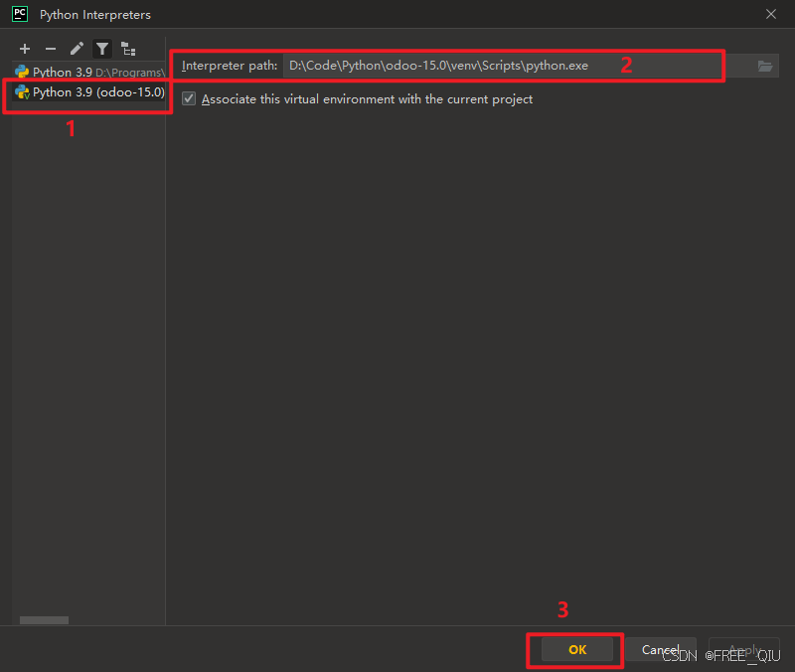Add a new interpreter with the plus icon
Viewport: 795px width, 672px height.
[24, 49]
